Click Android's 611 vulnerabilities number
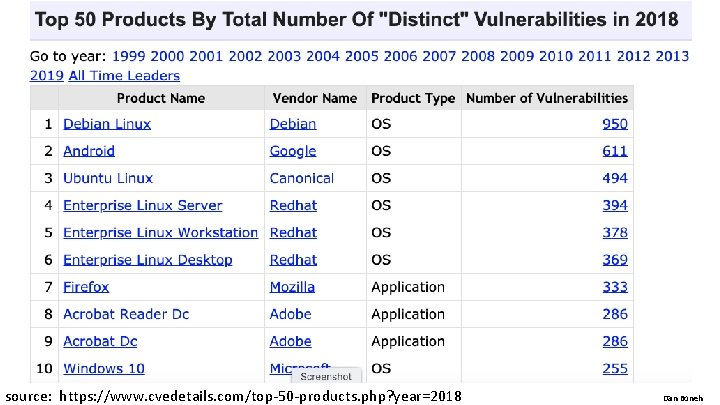 (x=615, y=151)
